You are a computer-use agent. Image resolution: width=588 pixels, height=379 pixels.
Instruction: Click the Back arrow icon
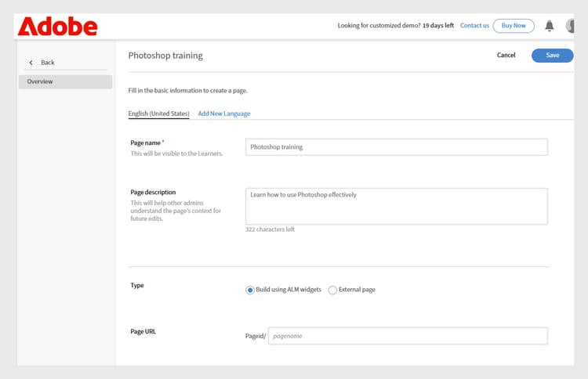(x=31, y=63)
